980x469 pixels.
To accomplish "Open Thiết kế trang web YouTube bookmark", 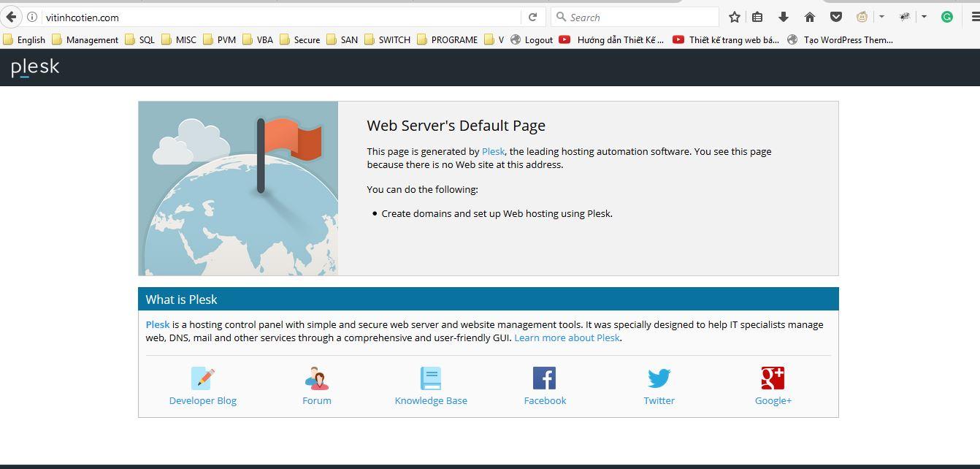I will click(x=726, y=39).
